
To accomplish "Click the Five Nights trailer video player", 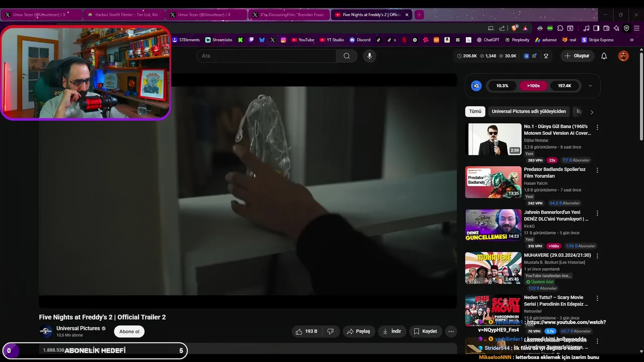I will [248, 191].
